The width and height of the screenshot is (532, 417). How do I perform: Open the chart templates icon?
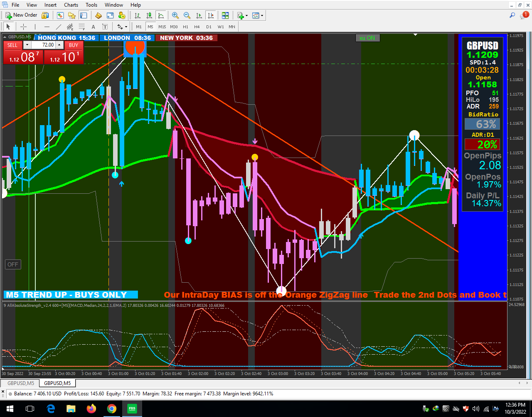tap(255, 15)
